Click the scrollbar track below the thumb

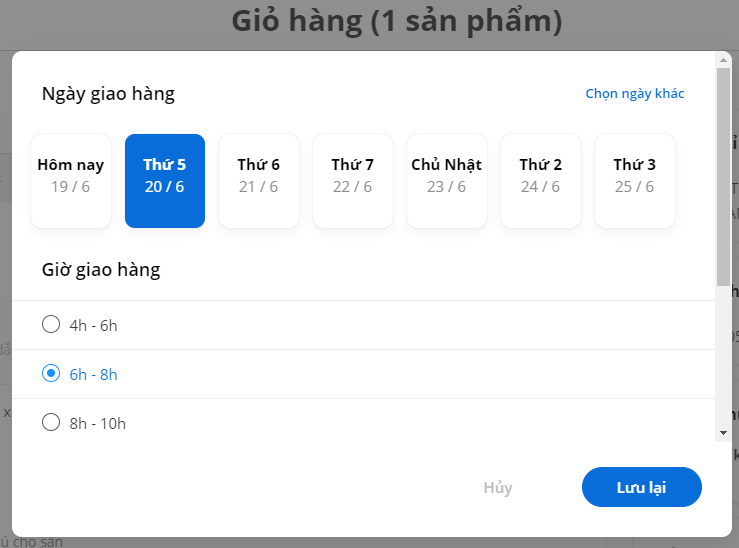pyautogui.click(x=723, y=356)
